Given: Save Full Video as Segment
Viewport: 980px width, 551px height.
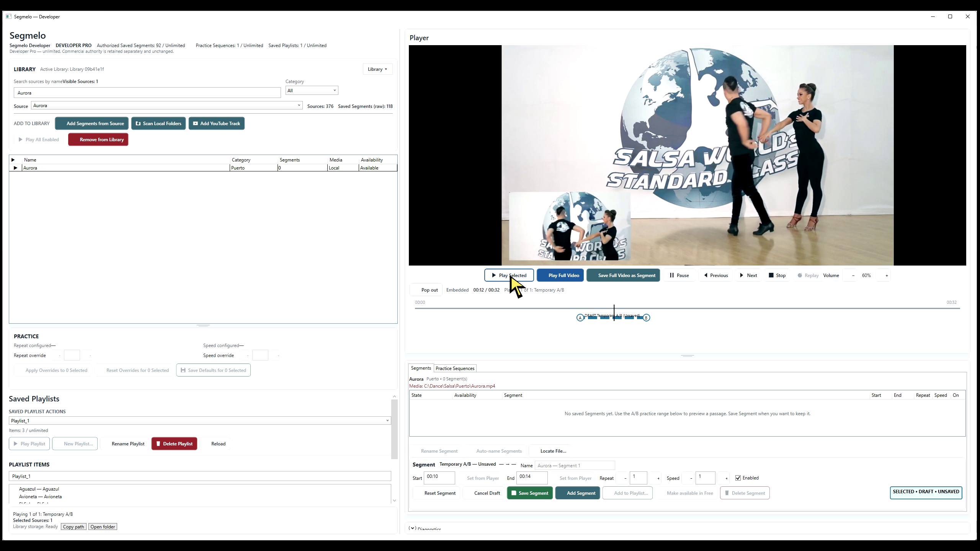Looking at the screenshot, I should (x=623, y=275).
